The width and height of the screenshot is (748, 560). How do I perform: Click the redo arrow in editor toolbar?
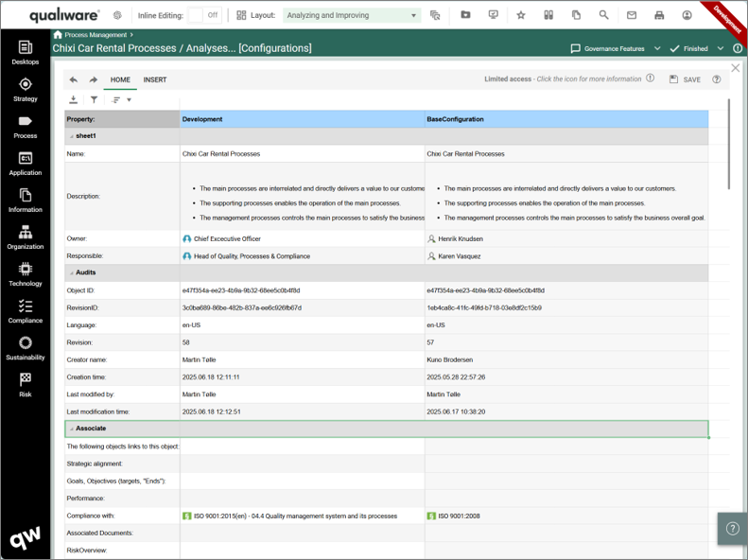click(x=94, y=79)
